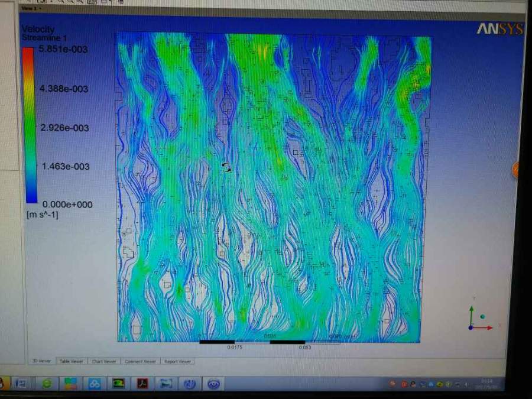Open the green browser icon in the taskbar
Viewport: 532px width, 399px height.
(47, 384)
